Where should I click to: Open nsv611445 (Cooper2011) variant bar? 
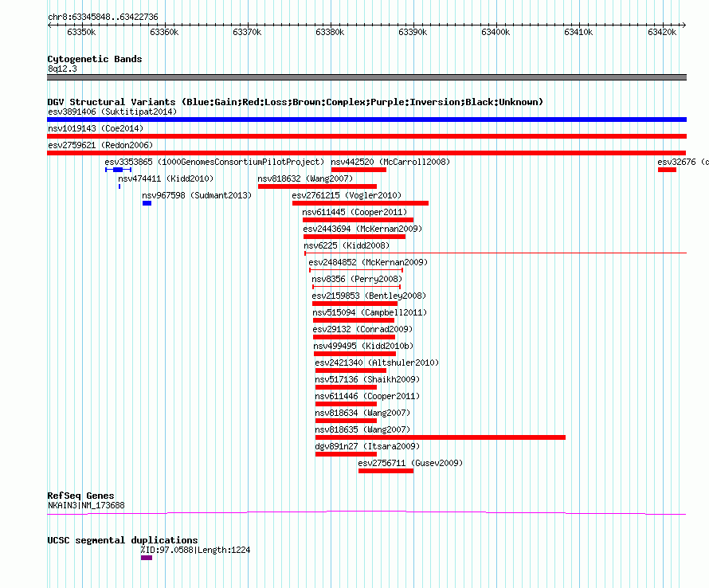(358, 220)
